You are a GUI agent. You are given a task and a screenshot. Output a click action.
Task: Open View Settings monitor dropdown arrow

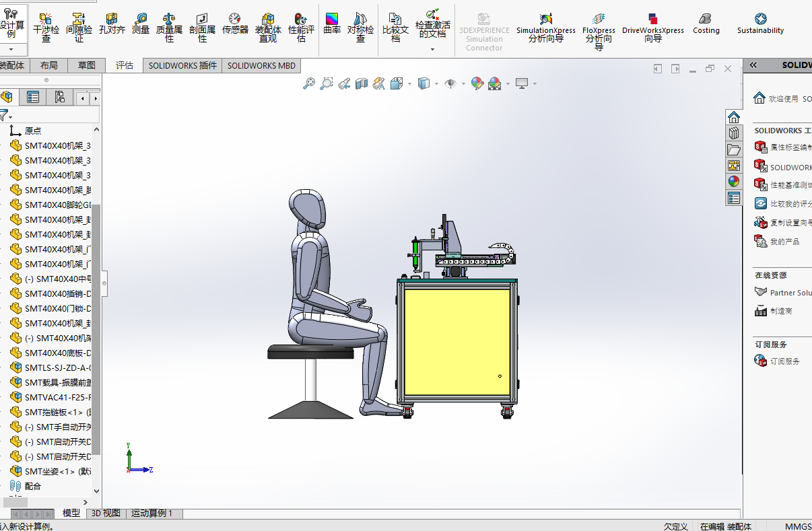535,84
